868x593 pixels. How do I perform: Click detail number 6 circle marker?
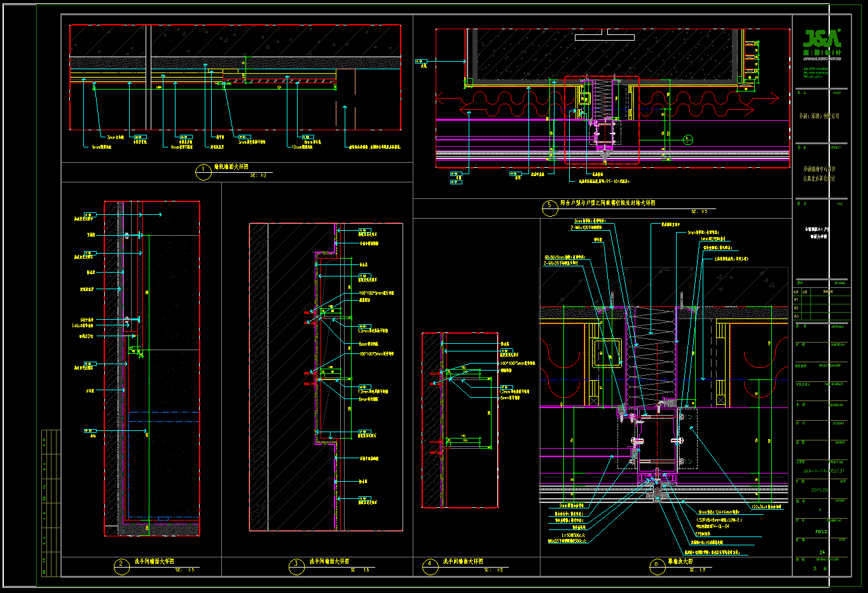[x=656, y=566]
